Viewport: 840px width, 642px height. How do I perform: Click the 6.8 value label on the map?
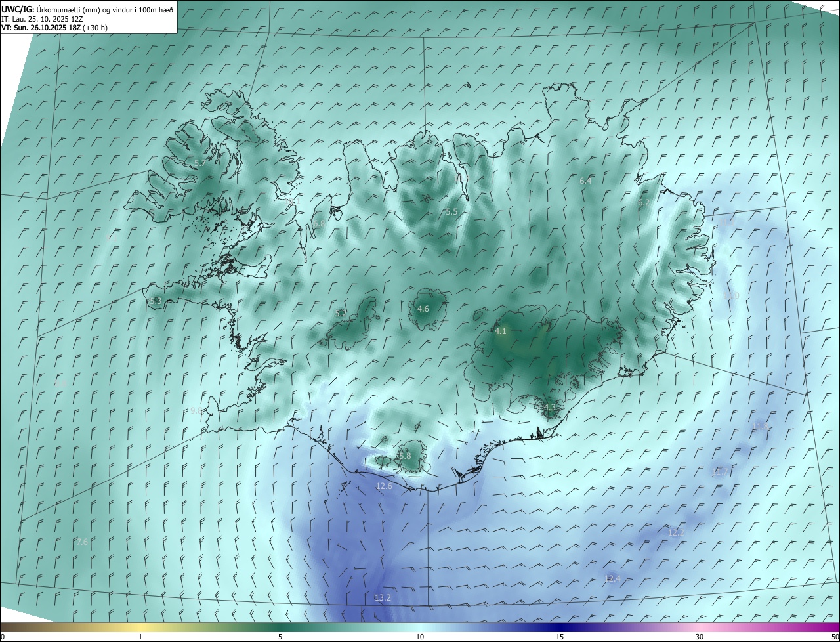click(319, 223)
